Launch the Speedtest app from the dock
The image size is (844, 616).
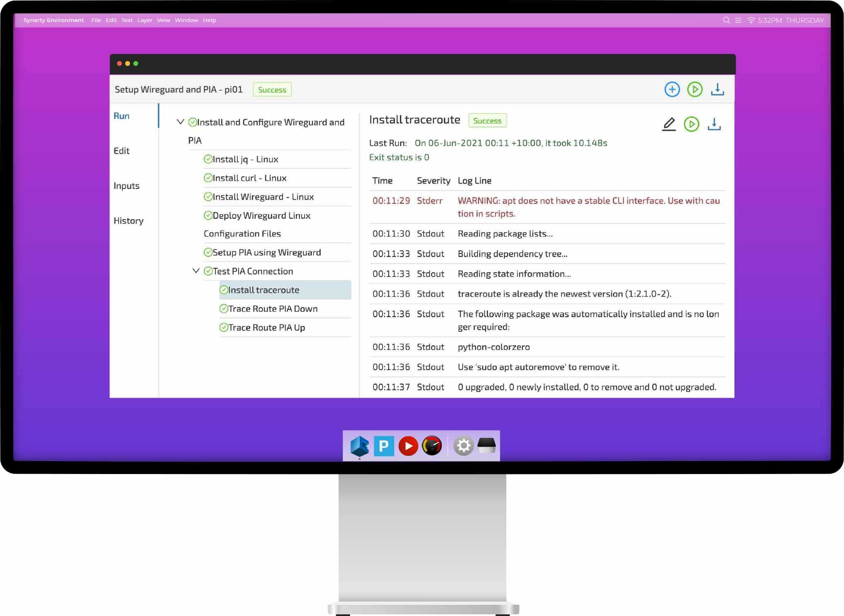click(x=432, y=445)
